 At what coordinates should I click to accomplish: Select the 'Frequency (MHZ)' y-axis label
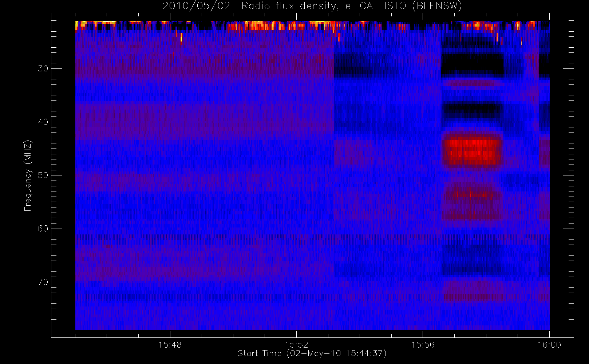click(28, 175)
